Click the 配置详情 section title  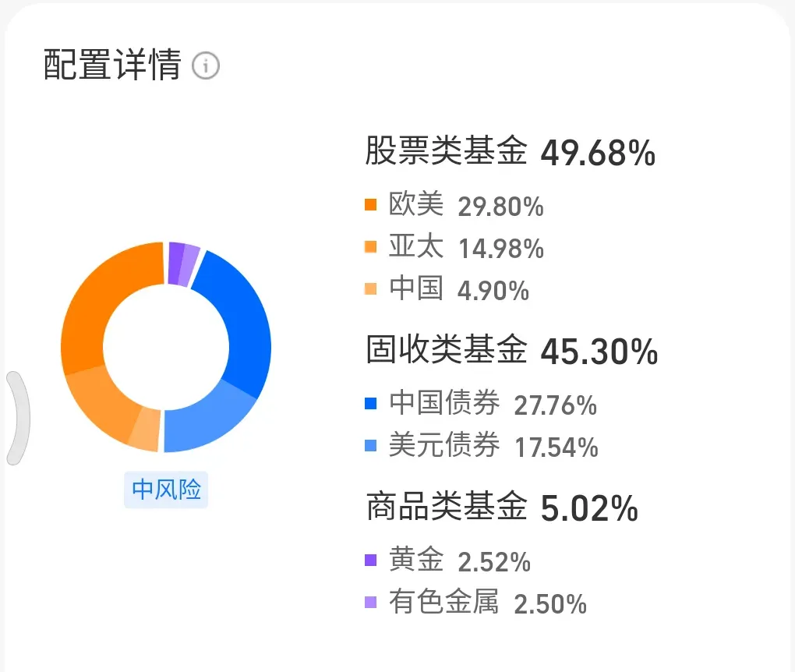coord(112,65)
